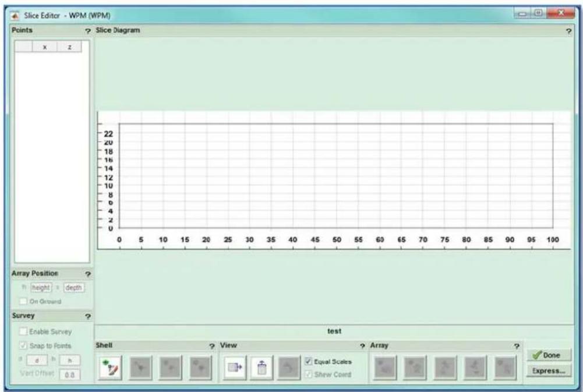Tick the Enable Survey checkbox
Screen dimensions: 583x392
pyautogui.click(x=23, y=331)
